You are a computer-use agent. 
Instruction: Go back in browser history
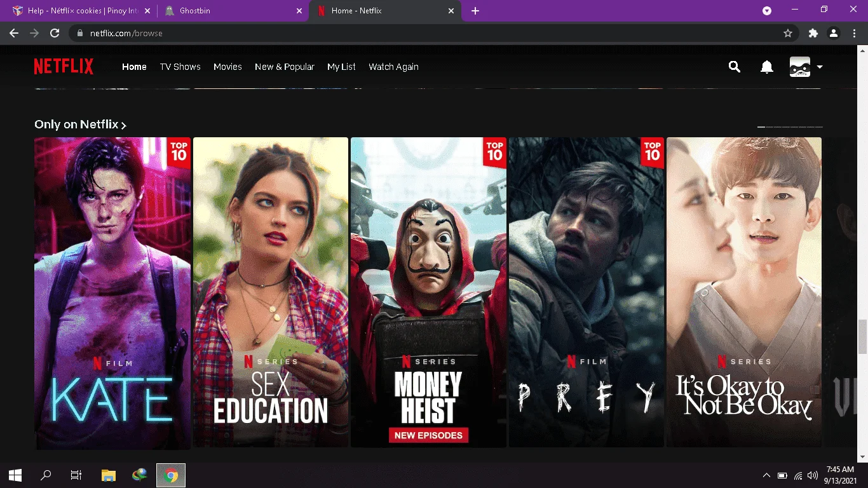pyautogui.click(x=14, y=33)
